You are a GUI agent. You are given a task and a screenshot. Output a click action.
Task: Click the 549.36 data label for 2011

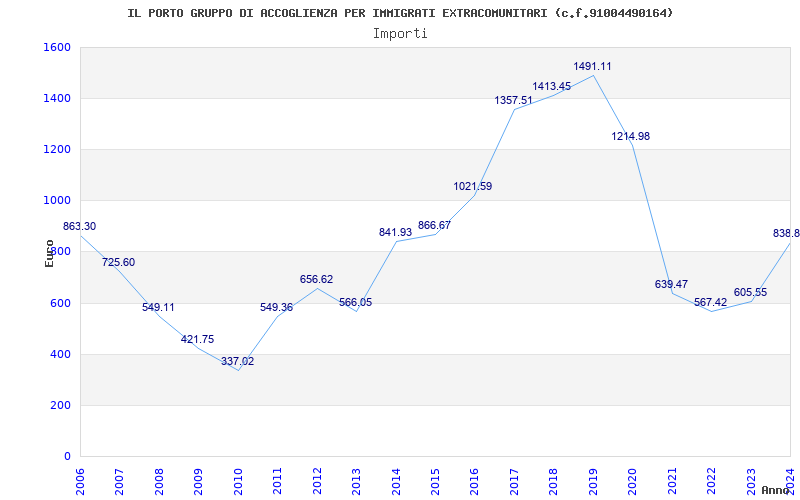point(277,307)
